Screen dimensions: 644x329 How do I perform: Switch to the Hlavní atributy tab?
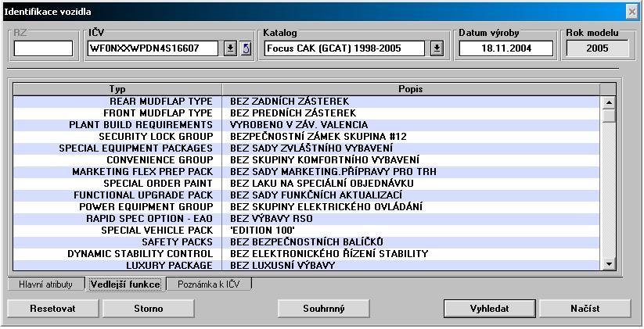point(46,284)
